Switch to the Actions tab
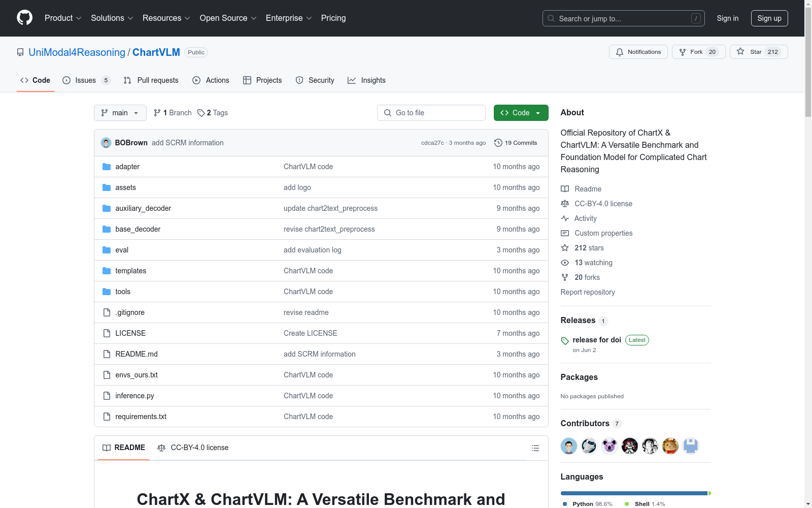The height and width of the screenshot is (508, 812). (x=211, y=80)
